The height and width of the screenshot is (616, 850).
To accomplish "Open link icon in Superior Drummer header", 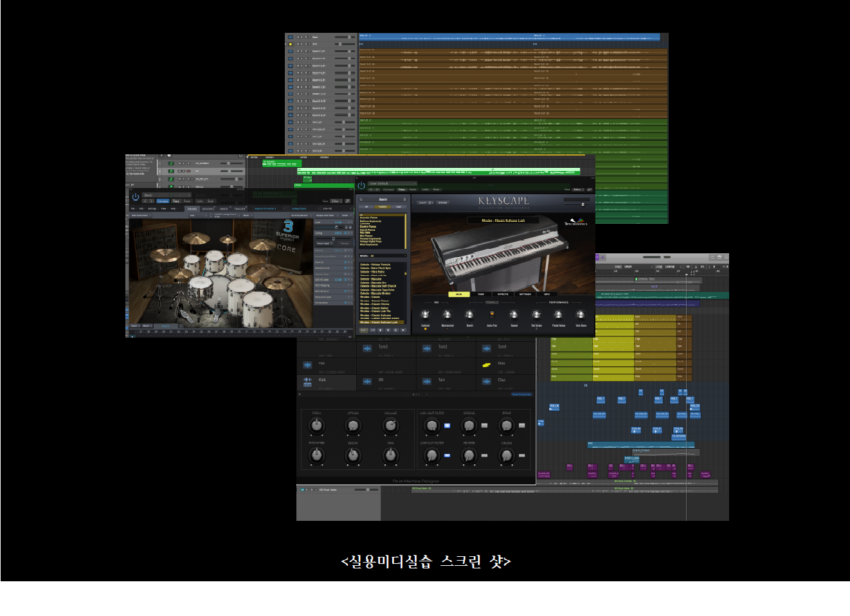I will (x=347, y=201).
